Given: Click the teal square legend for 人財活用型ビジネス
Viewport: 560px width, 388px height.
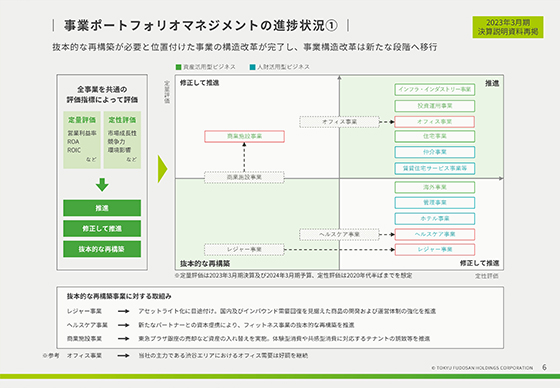Looking at the screenshot, I should (x=252, y=67).
